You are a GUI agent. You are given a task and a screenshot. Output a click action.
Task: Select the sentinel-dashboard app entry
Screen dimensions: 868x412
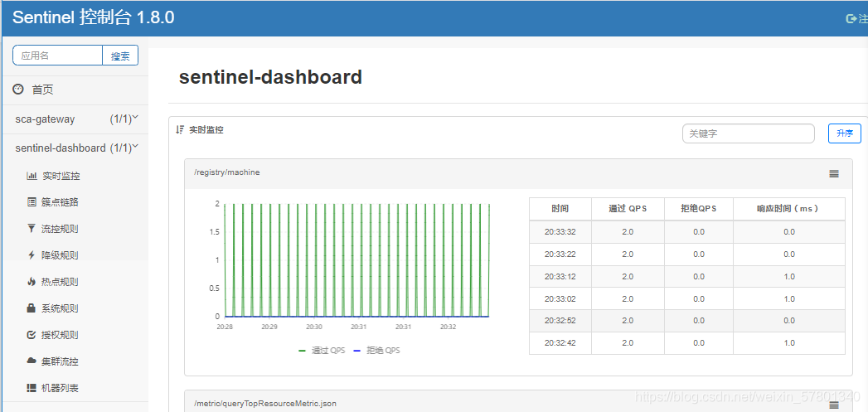(61, 148)
